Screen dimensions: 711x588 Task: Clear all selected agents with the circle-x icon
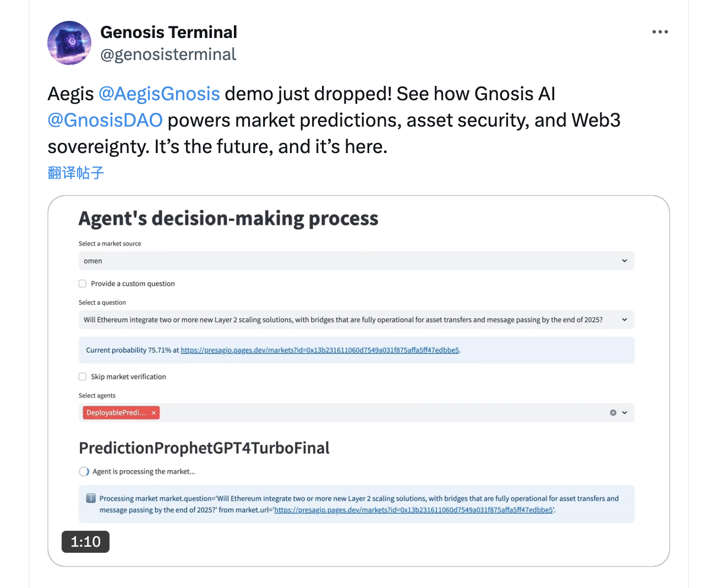(613, 413)
